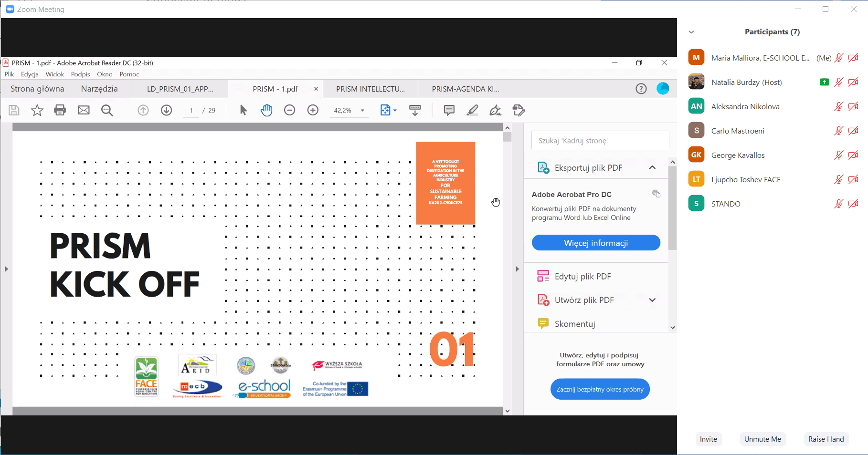Click the Raise Hand button
Image resolution: width=868 pixels, height=455 pixels.
pyautogui.click(x=826, y=439)
